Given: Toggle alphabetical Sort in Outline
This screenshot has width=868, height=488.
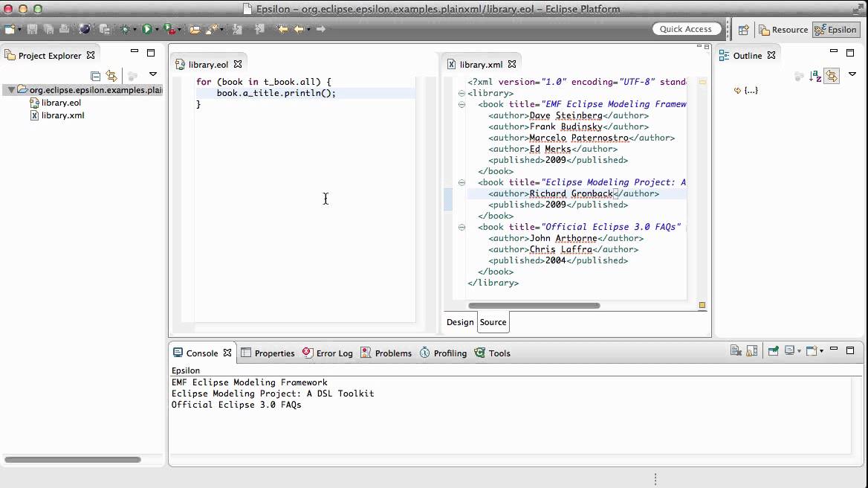Looking at the screenshot, I should point(814,76).
